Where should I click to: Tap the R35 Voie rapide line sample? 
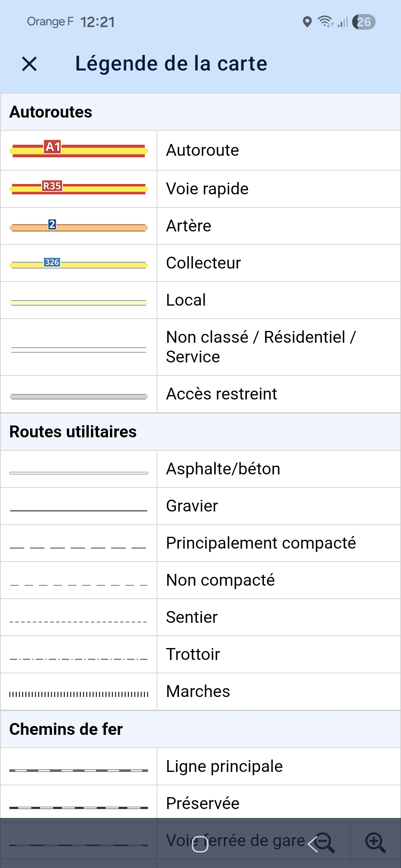pyautogui.click(x=79, y=188)
